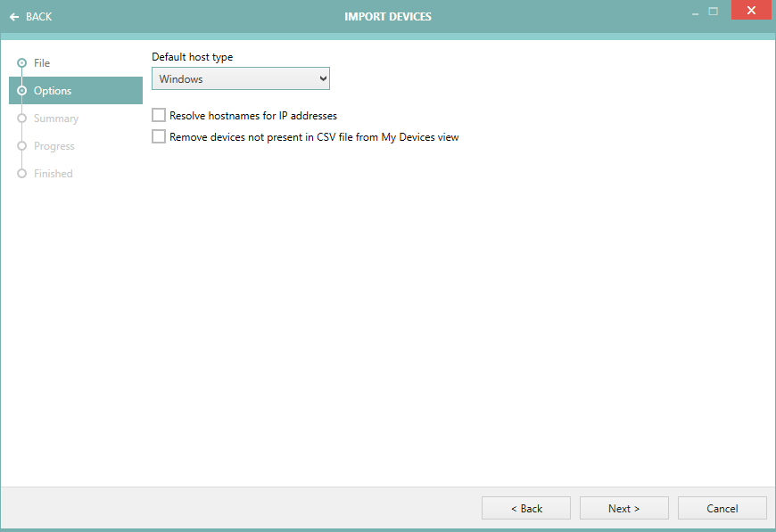Viewport: 776px width, 532px height.
Task: Proceed with the 'Next >' button
Action: pyautogui.click(x=623, y=508)
